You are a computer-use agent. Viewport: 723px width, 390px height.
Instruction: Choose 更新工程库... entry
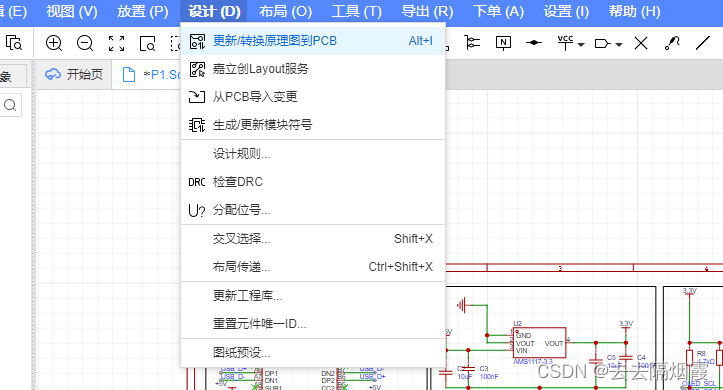click(x=313, y=296)
